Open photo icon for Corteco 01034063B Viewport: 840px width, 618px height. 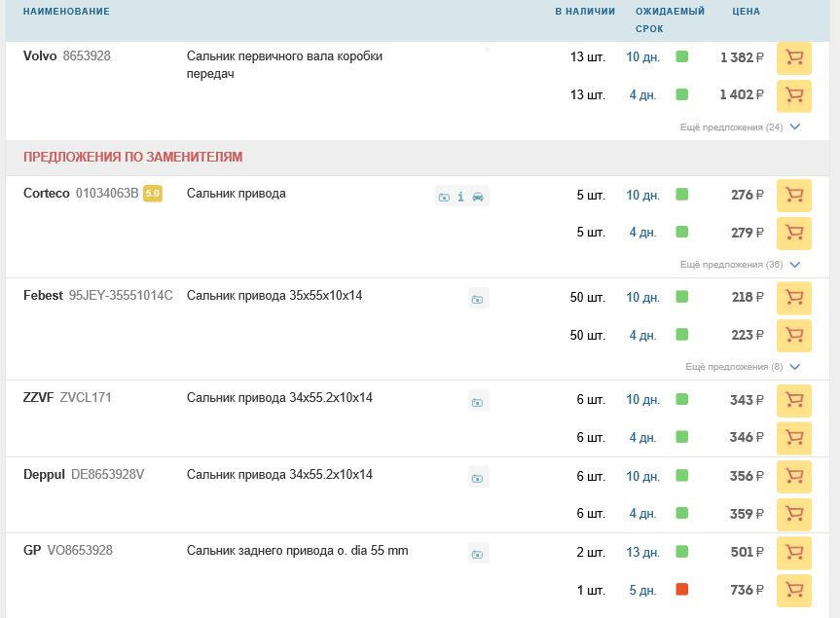[444, 197]
